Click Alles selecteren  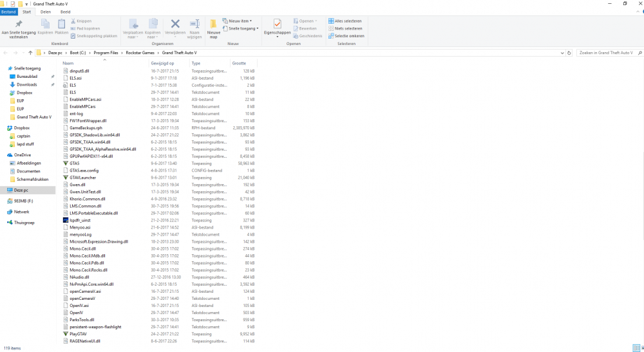[345, 21]
